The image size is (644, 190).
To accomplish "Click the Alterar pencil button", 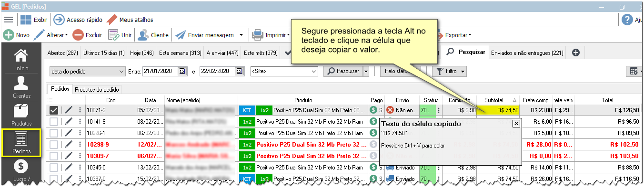I will pyautogui.click(x=51, y=35).
